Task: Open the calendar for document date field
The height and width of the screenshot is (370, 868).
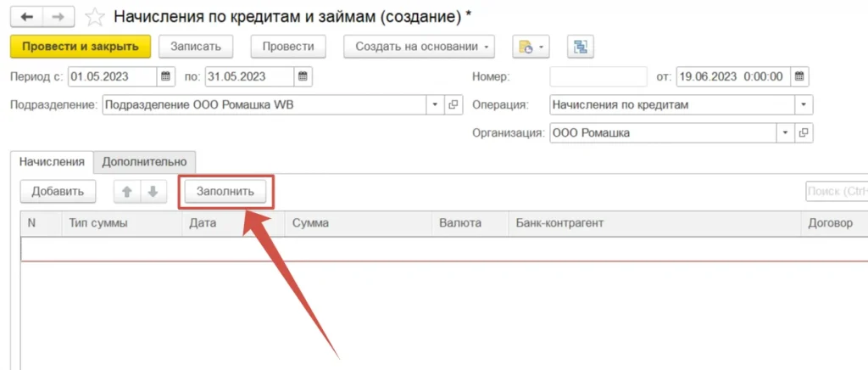Action: click(799, 76)
